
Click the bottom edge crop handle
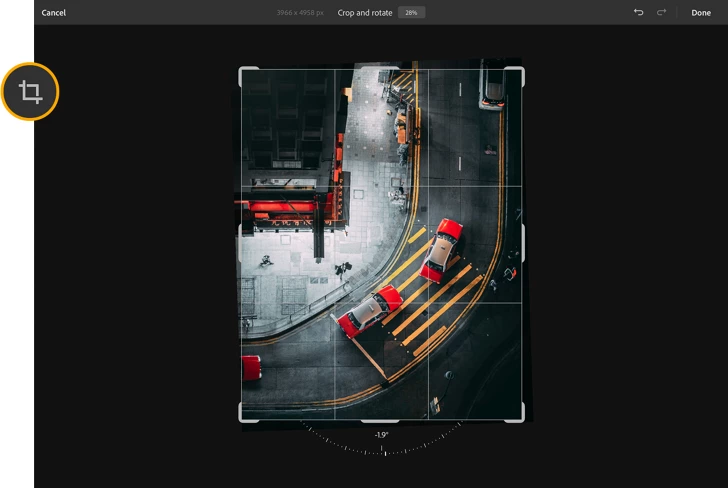(x=380, y=420)
